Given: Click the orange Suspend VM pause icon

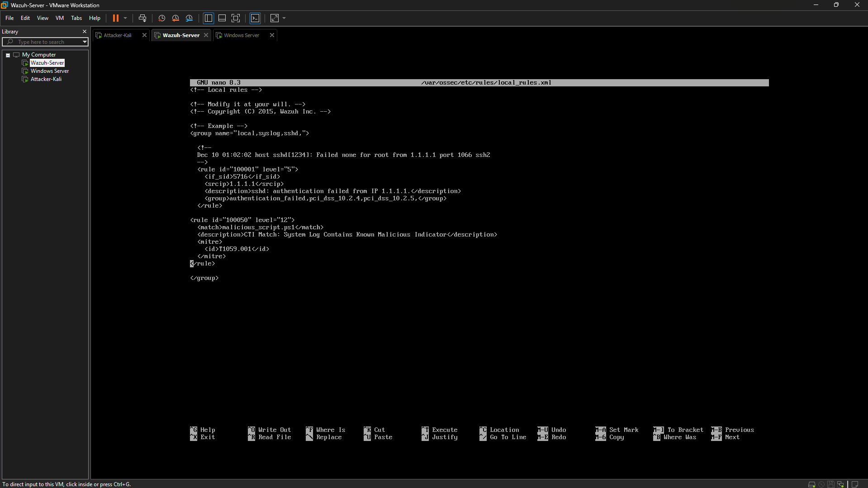Looking at the screenshot, I should click(116, 18).
